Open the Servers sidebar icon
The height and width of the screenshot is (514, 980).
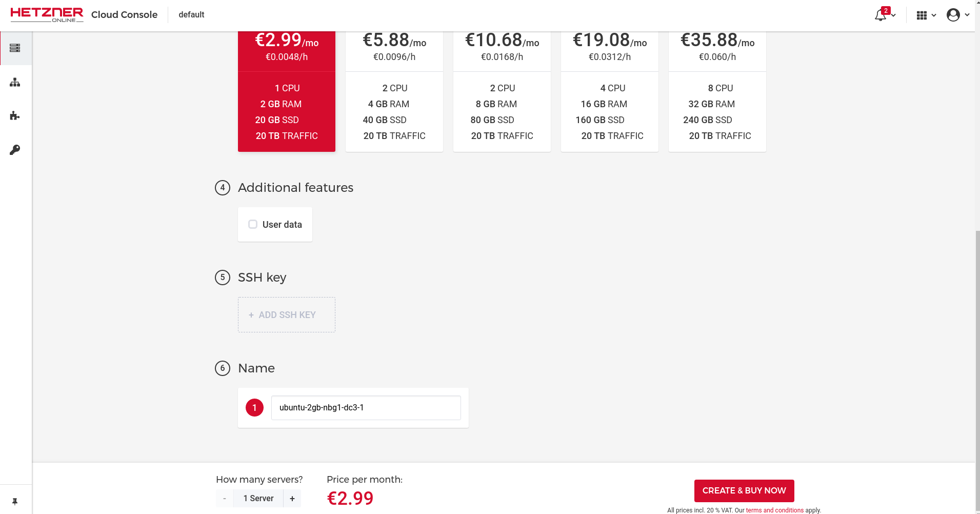pos(15,48)
